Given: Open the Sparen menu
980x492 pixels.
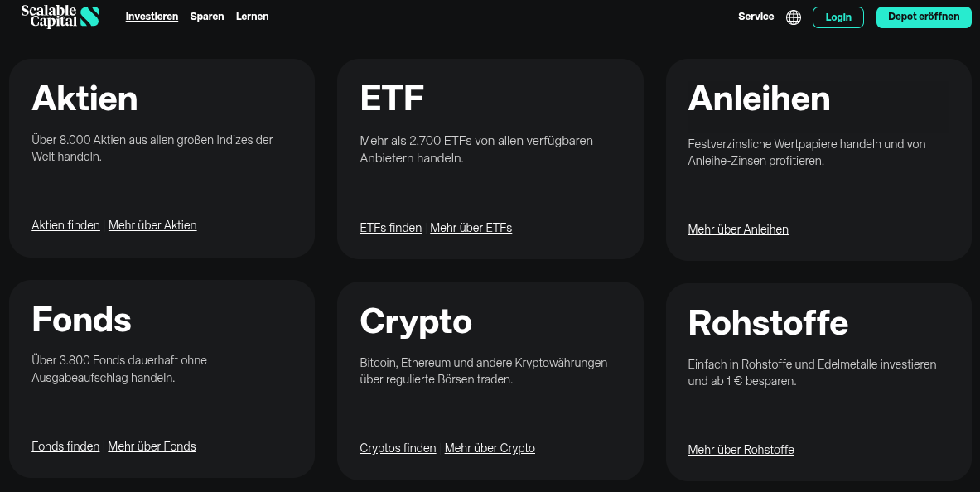Looking at the screenshot, I should pos(207,17).
